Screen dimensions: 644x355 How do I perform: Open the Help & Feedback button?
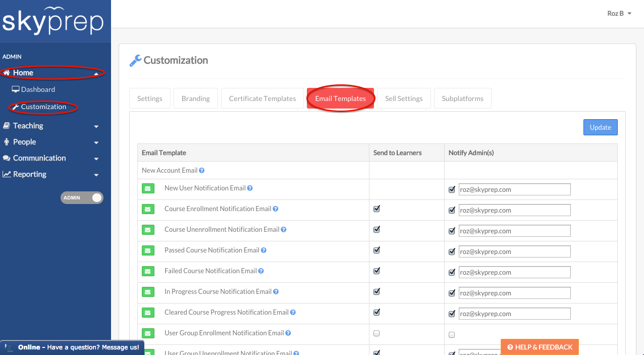pos(540,347)
